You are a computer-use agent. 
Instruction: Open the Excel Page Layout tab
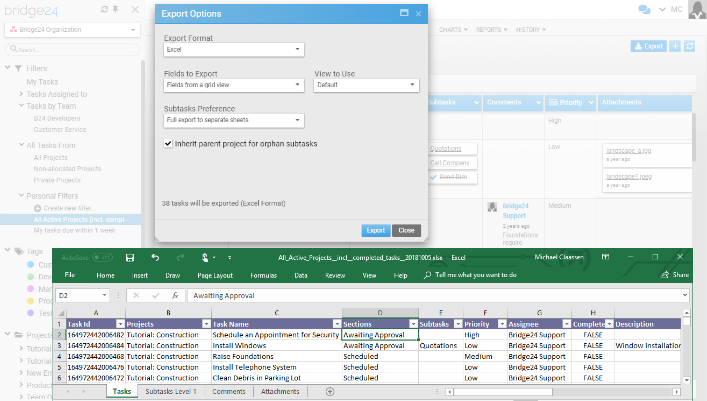pyautogui.click(x=215, y=275)
